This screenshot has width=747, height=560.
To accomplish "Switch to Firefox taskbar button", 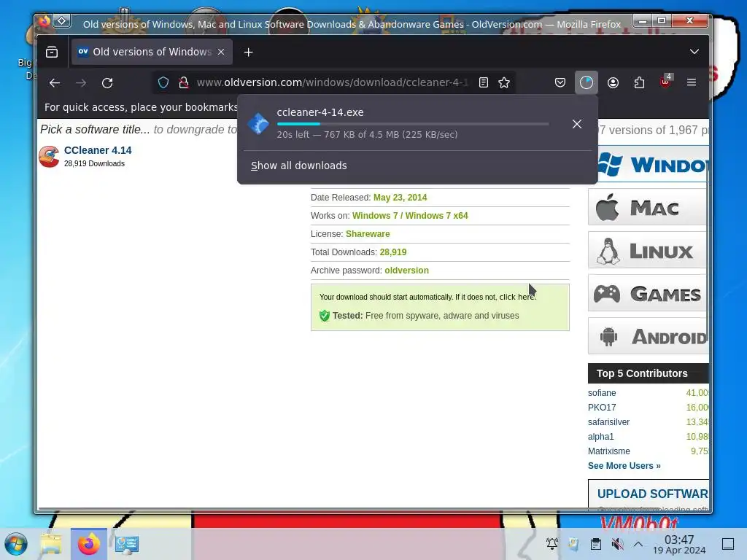I will (x=89, y=544).
